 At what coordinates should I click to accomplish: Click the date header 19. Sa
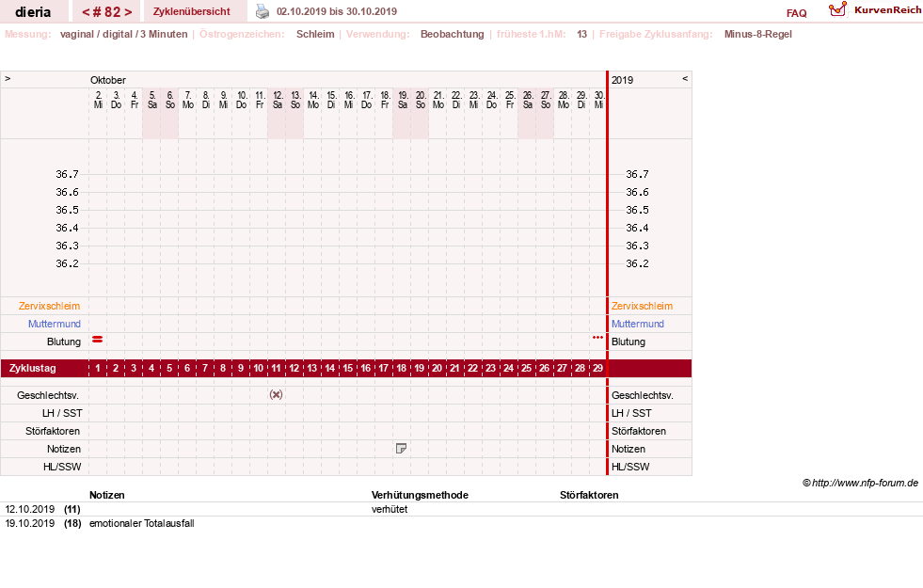coord(403,100)
